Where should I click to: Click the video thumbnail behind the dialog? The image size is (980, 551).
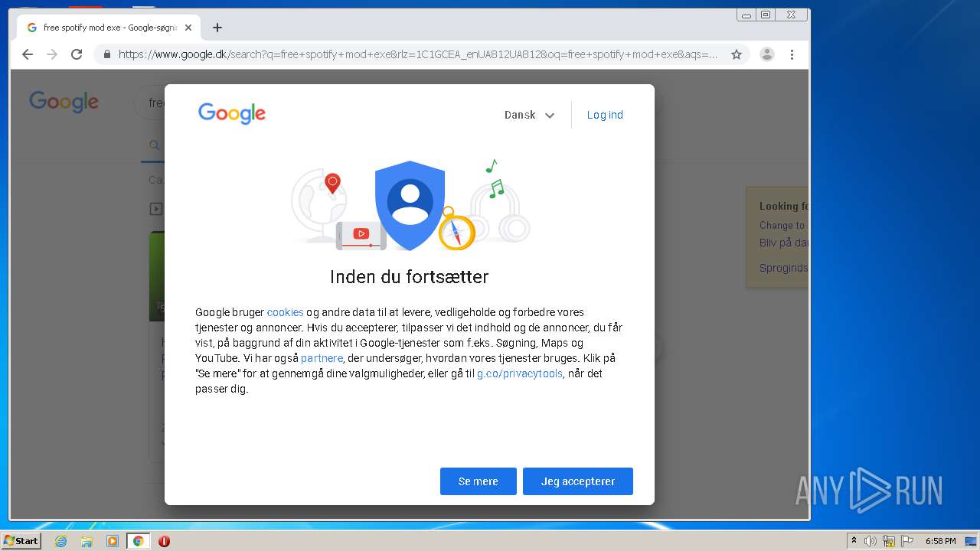157,275
